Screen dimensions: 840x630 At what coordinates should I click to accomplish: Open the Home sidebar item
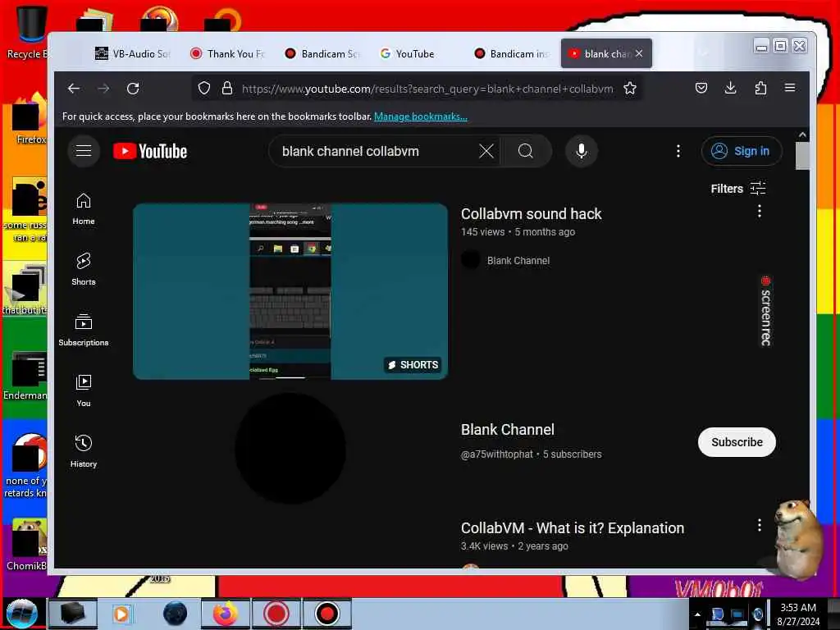click(x=84, y=209)
